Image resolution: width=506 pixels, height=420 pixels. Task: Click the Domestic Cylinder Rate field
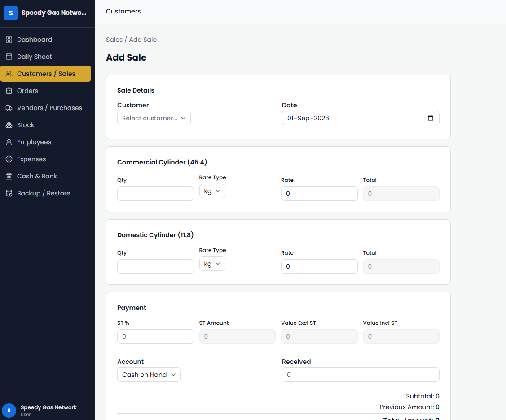pyautogui.click(x=319, y=266)
